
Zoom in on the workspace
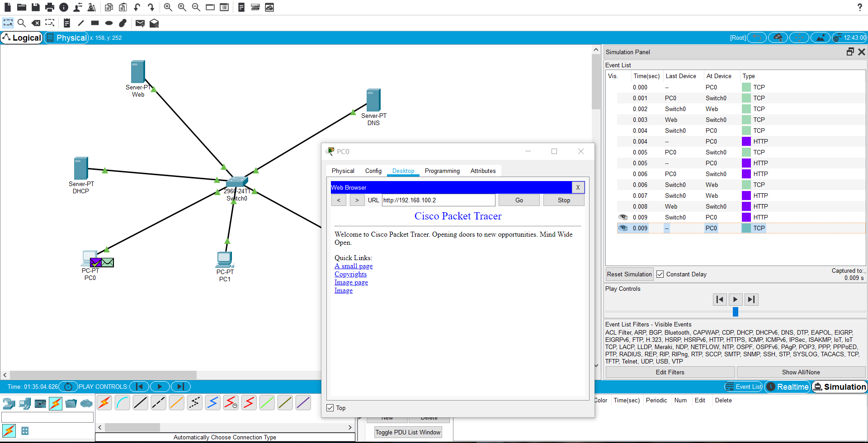[x=168, y=7]
